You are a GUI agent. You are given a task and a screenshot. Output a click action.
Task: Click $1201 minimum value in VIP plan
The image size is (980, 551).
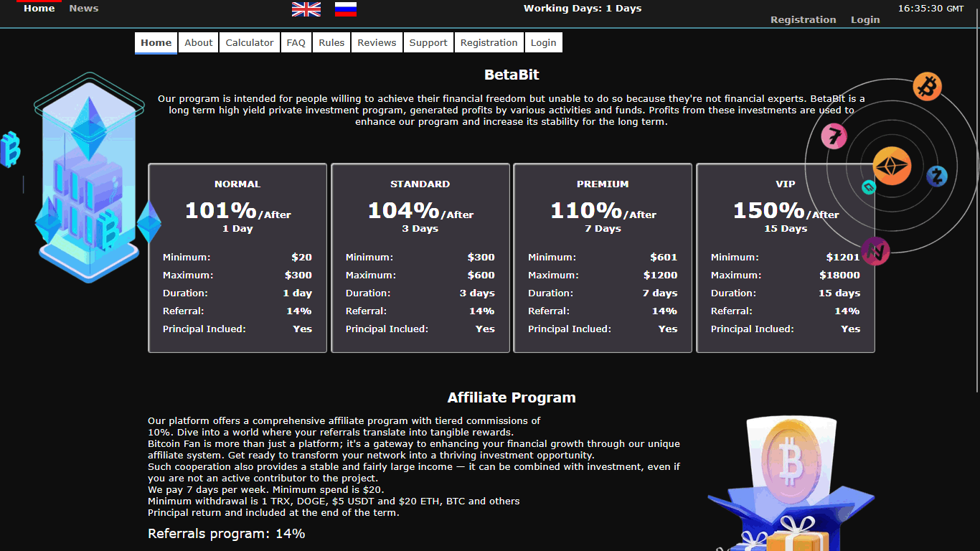(843, 258)
